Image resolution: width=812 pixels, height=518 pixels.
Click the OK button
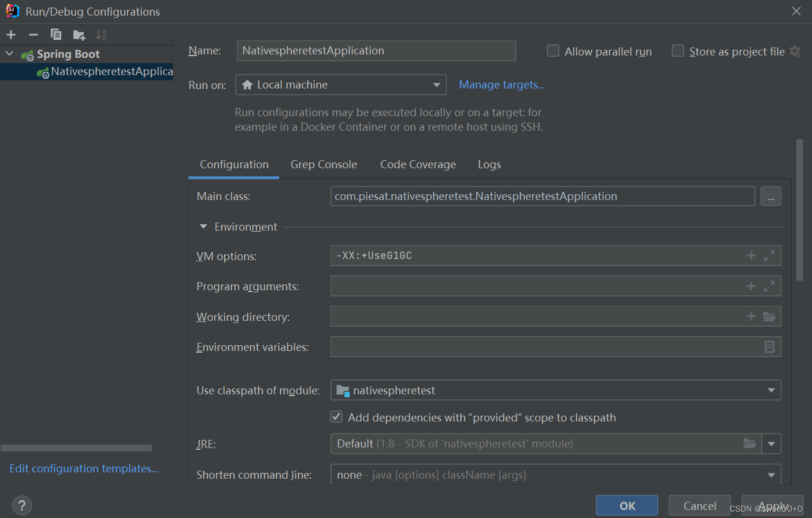pos(627,506)
